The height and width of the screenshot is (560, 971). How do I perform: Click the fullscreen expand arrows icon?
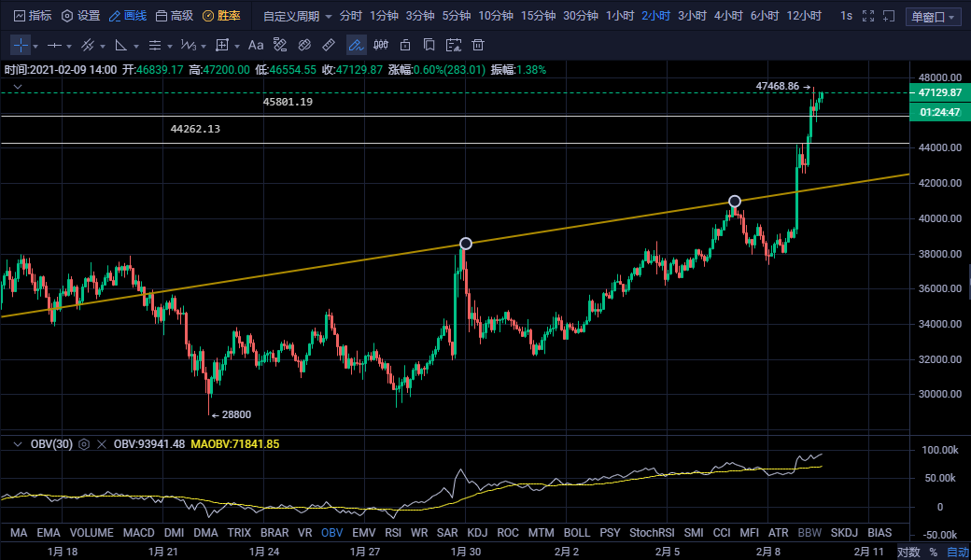point(868,16)
